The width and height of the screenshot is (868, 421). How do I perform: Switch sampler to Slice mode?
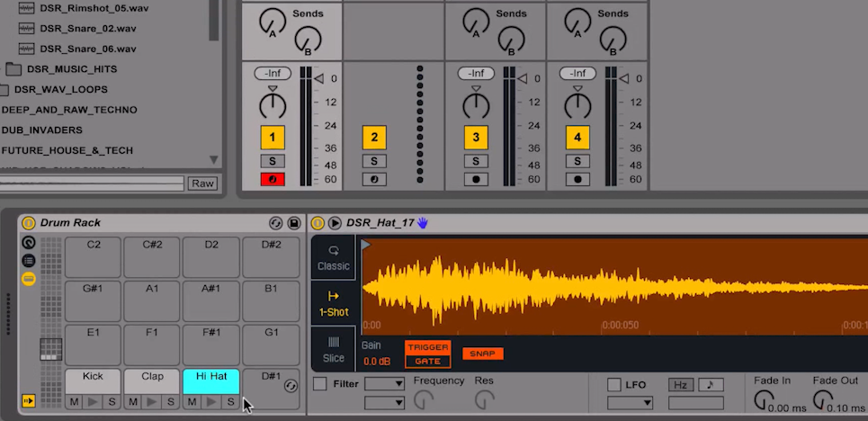coord(334,348)
